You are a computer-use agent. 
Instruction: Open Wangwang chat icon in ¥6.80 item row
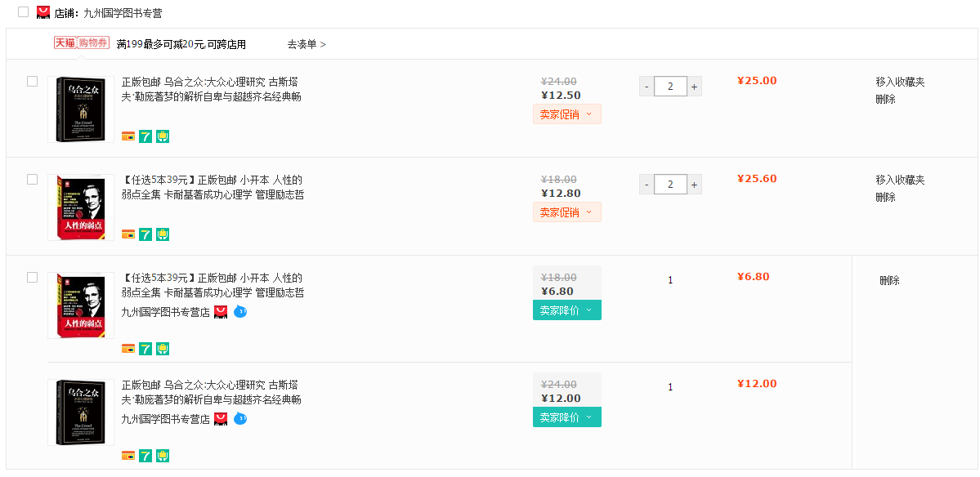[240, 311]
